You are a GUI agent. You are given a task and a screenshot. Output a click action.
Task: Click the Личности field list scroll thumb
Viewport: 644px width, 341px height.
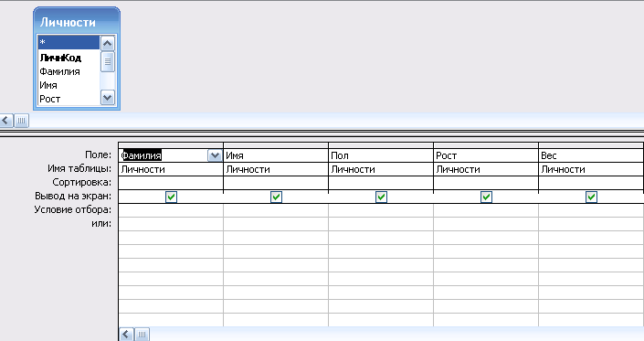108,61
